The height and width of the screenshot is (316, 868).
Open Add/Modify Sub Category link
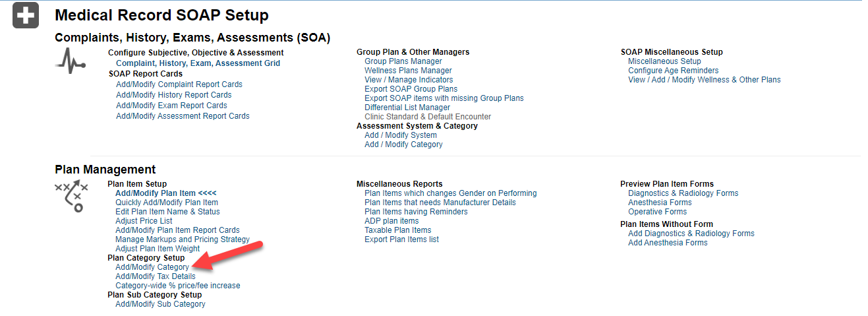pyautogui.click(x=160, y=304)
